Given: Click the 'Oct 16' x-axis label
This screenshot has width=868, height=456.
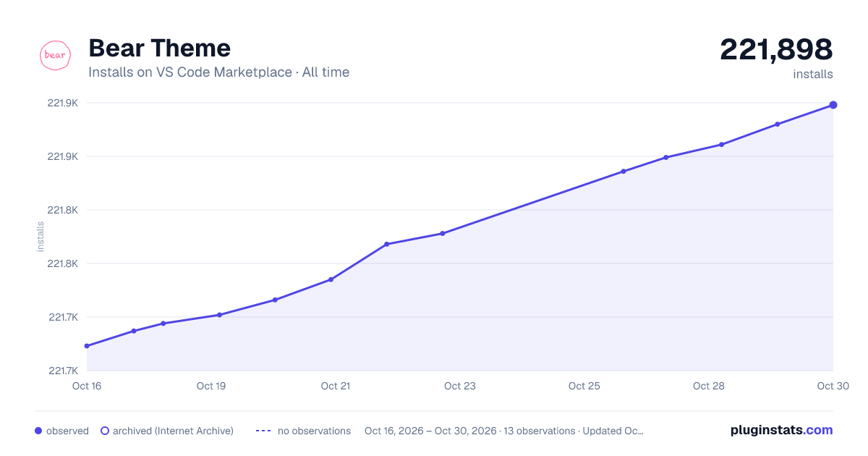Looking at the screenshot, I should pyautogui.click(x=87, y=386).
